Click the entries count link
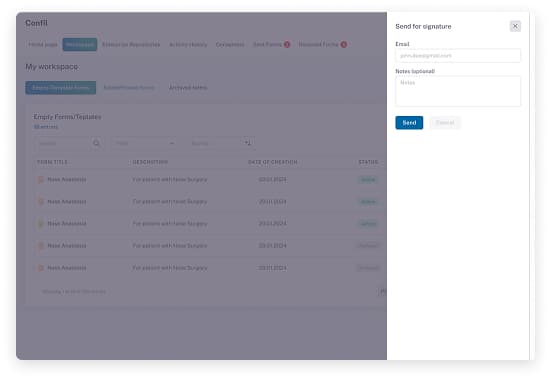Image resolution: width=552 pixels, height=380 pixels. click(46, 127)
